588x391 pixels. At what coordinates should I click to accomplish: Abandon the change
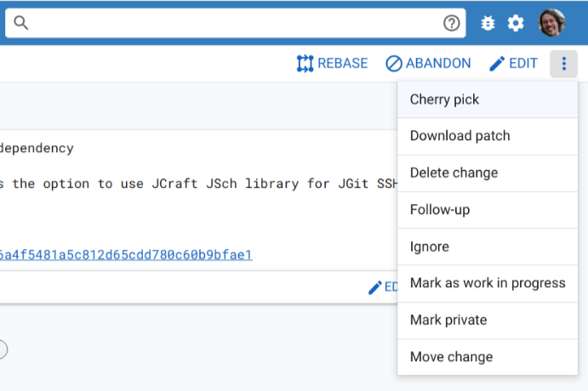click(427, 64)
